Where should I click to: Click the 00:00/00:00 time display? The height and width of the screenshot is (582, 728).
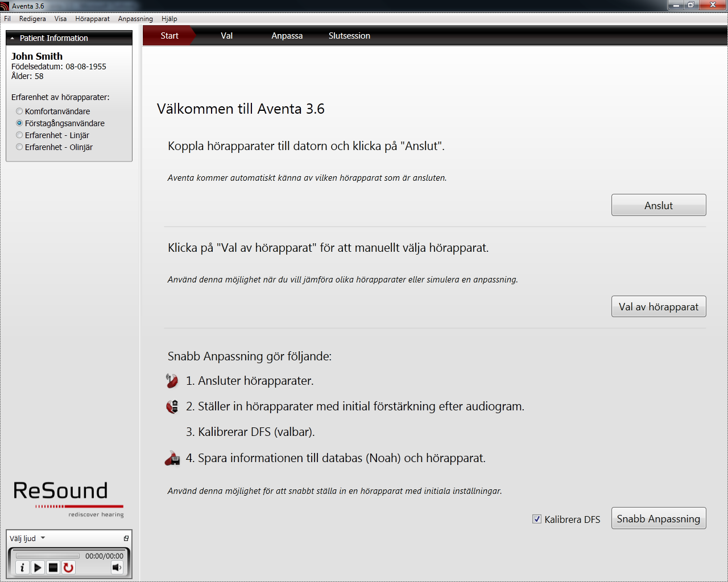tap(104, 556)
